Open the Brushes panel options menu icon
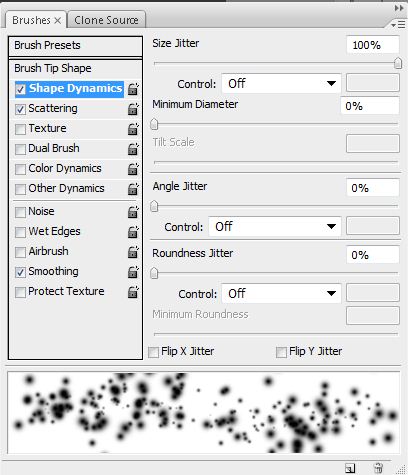 tap(398, 25)
